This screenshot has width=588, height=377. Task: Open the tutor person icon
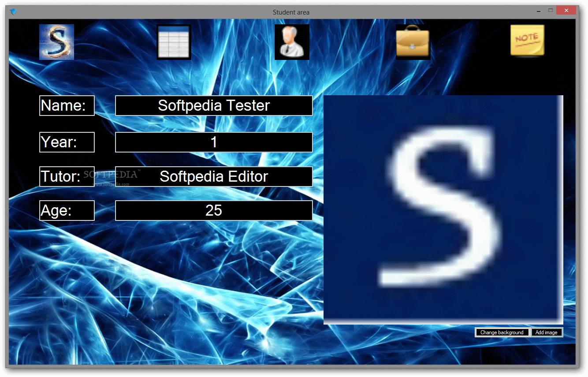(x=292, y=42)
